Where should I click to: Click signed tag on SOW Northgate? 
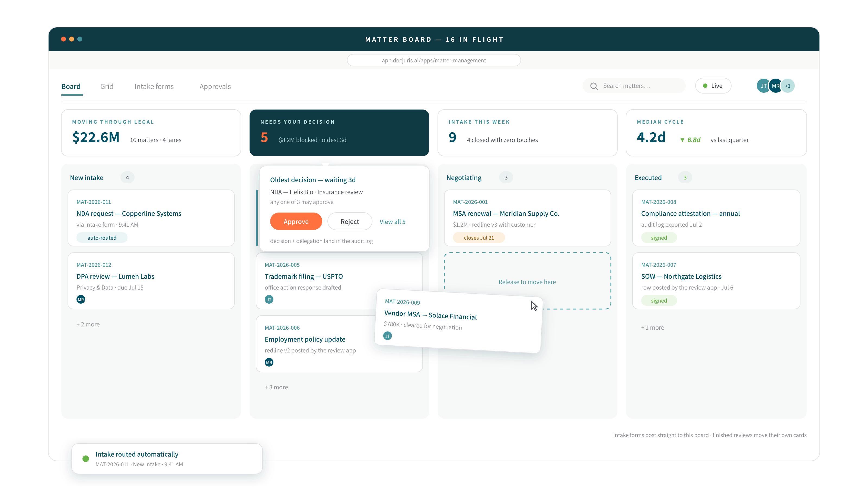tap(659, 301)
